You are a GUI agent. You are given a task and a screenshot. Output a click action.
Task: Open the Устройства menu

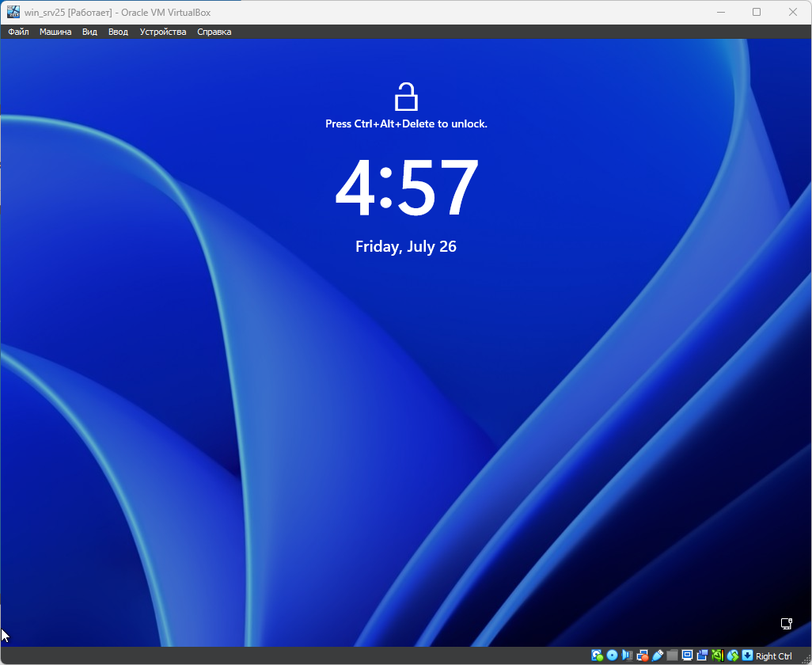tap(162, 32)
